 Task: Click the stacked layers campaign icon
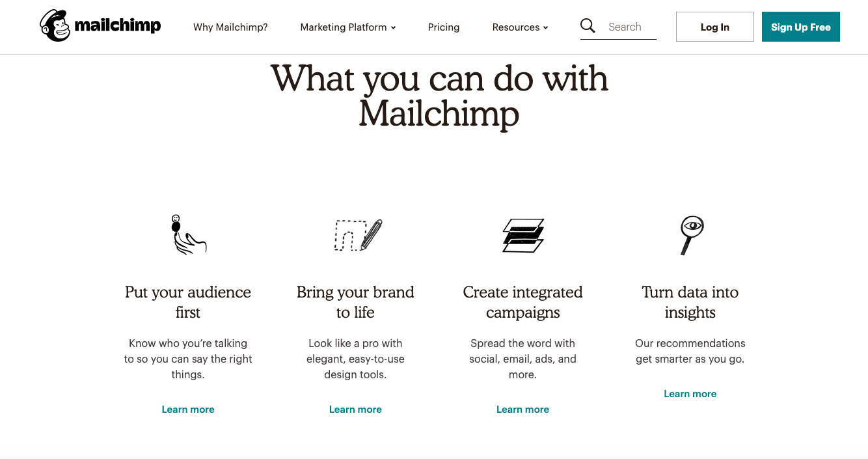point(523,235)
